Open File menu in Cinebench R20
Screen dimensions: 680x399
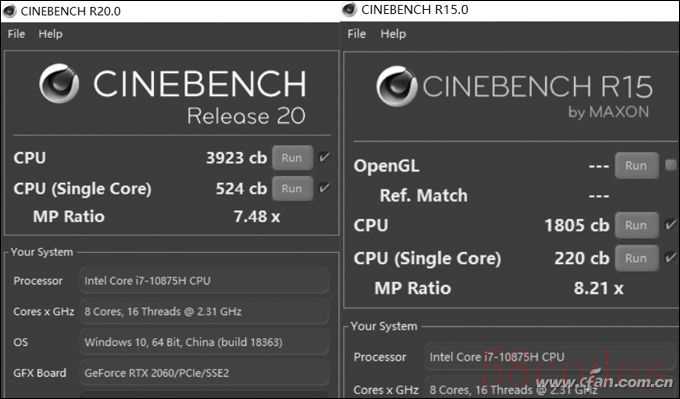[16, 34]
